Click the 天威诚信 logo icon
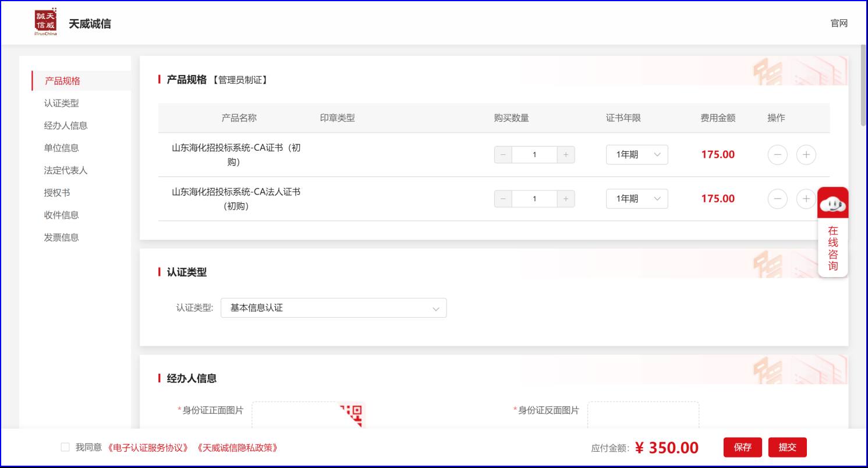868x468 pixels. [45, 22]
